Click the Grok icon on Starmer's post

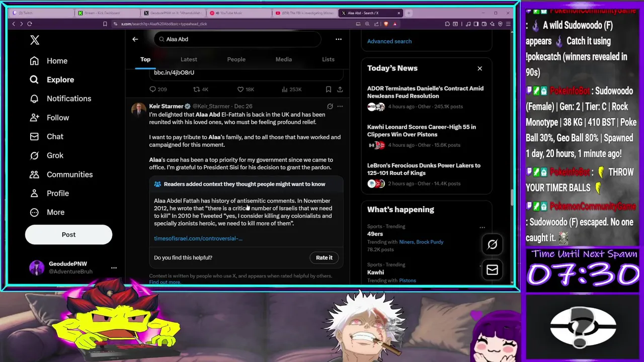point(330,106)
